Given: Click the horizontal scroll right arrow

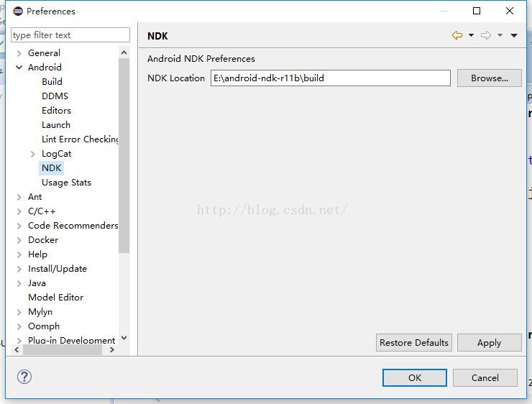Looking at the screenshot, I should click(112, 350).
